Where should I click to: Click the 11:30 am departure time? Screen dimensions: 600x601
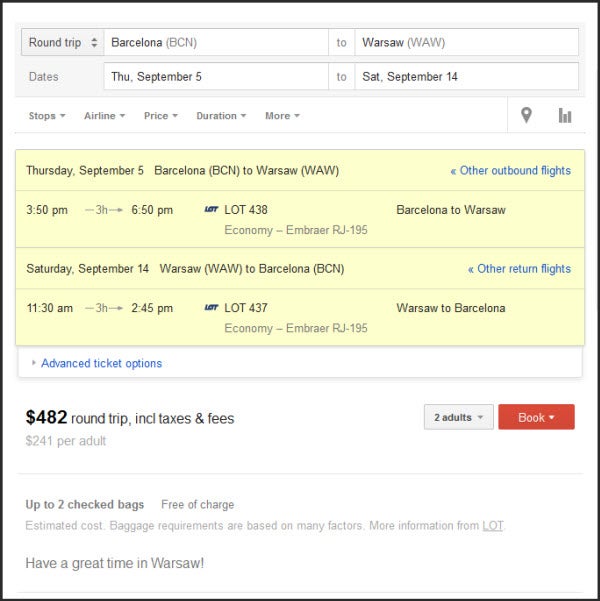coord(49,308)
